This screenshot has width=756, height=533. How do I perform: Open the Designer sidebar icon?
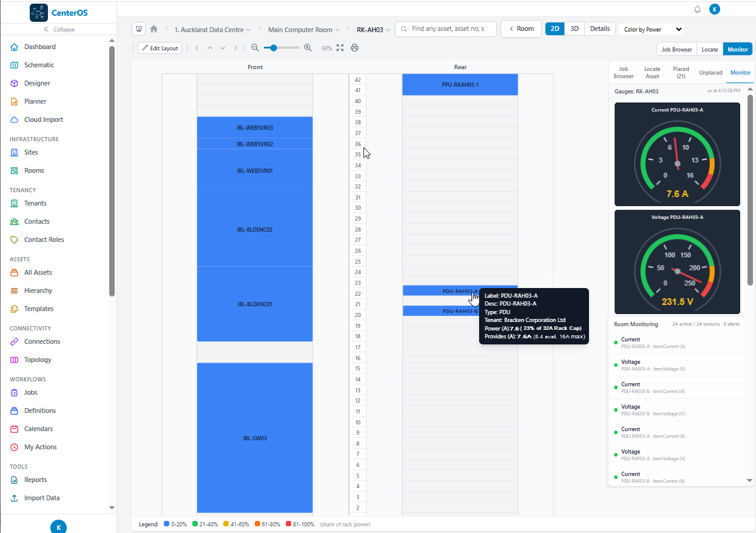(15, 83)
